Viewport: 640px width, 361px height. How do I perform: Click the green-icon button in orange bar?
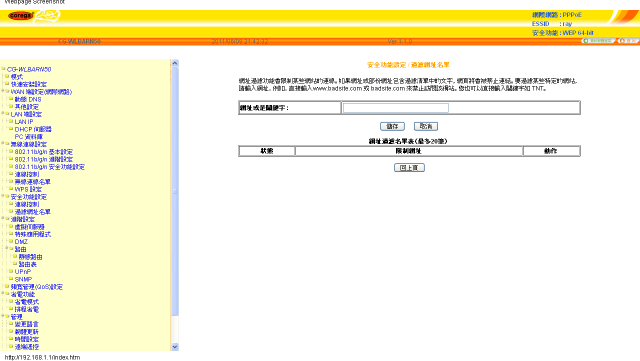[x=598, y=41]
